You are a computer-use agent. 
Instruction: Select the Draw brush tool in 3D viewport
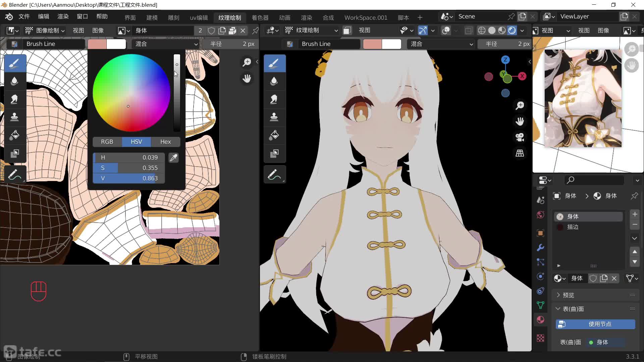[274, 63]
